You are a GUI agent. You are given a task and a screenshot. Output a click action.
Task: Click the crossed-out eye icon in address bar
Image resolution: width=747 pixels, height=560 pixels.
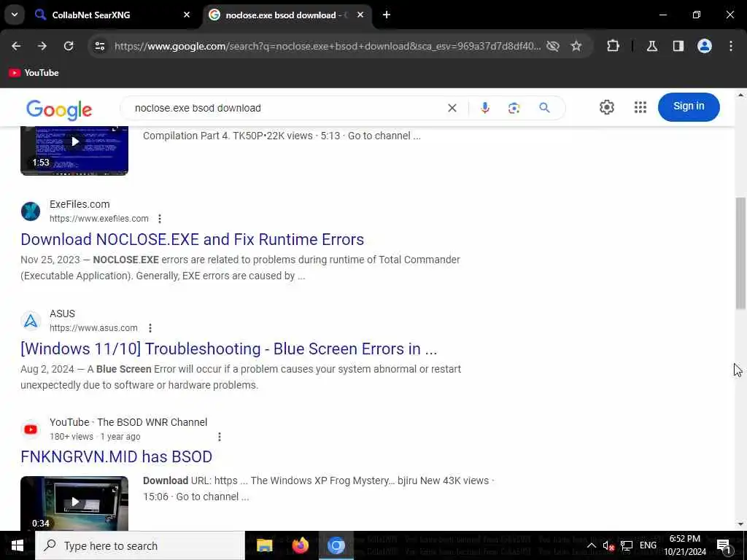[x=553, y=46]
